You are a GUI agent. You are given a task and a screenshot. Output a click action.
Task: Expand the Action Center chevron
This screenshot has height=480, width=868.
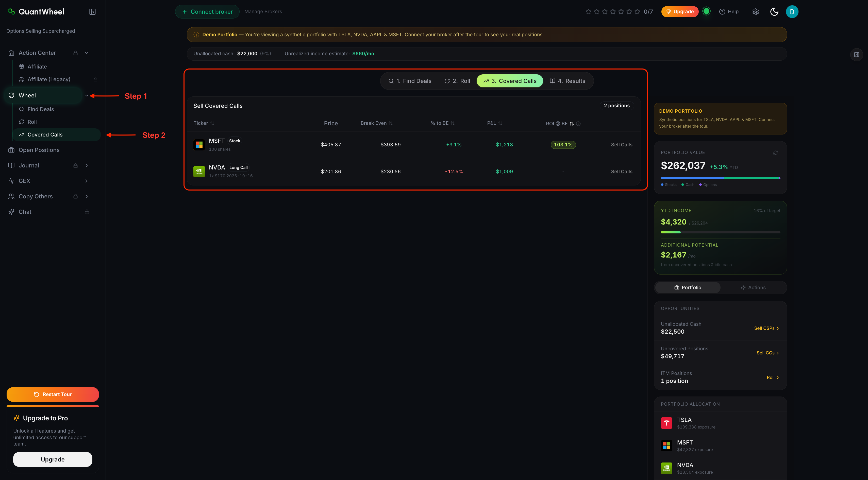click(87, 53)
